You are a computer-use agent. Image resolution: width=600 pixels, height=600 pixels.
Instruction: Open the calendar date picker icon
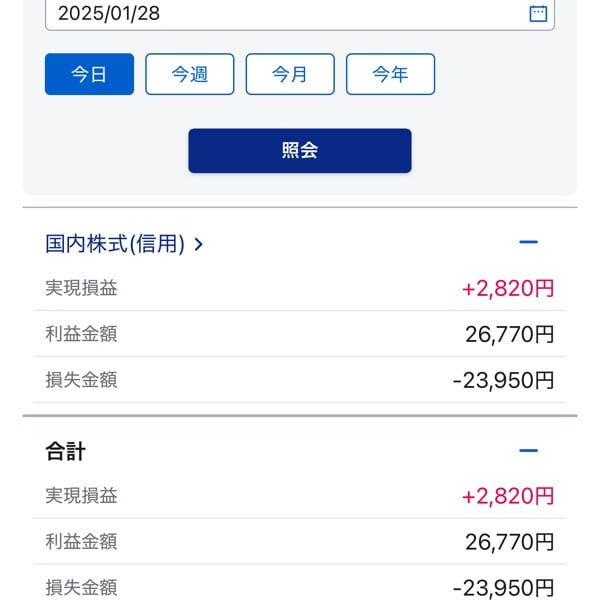(x=538, y=13)
